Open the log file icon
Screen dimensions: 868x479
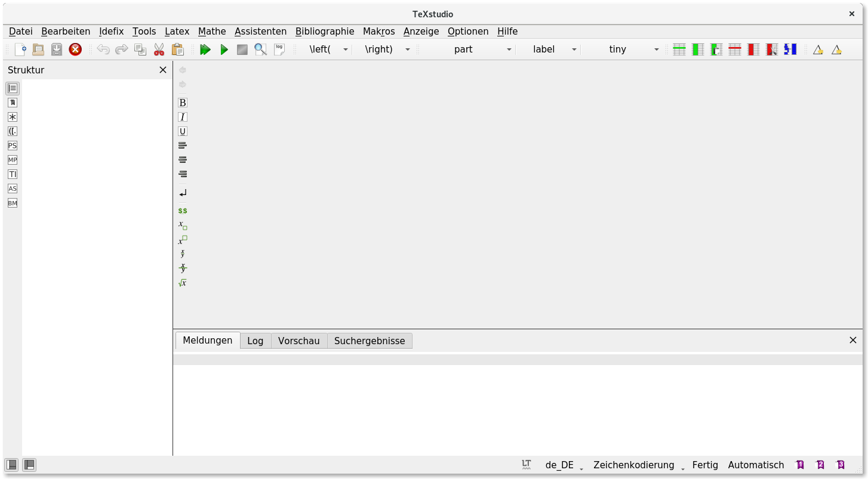279,50
